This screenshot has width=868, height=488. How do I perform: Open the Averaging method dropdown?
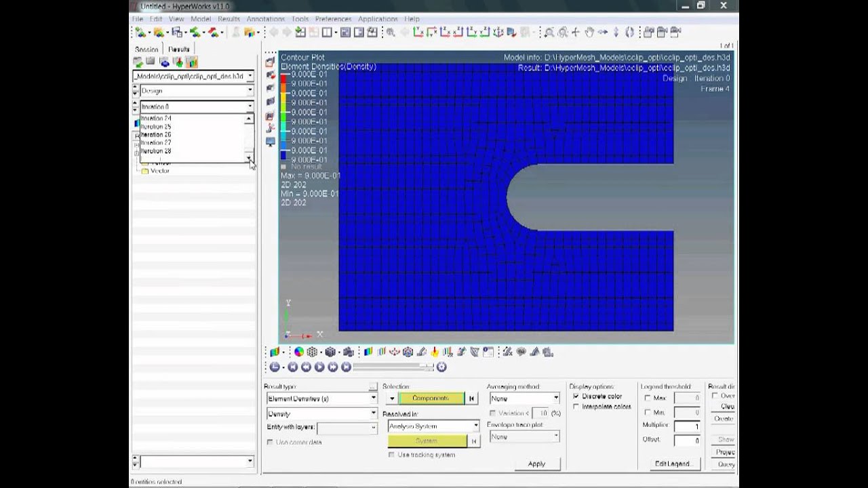tap(555, 399)
